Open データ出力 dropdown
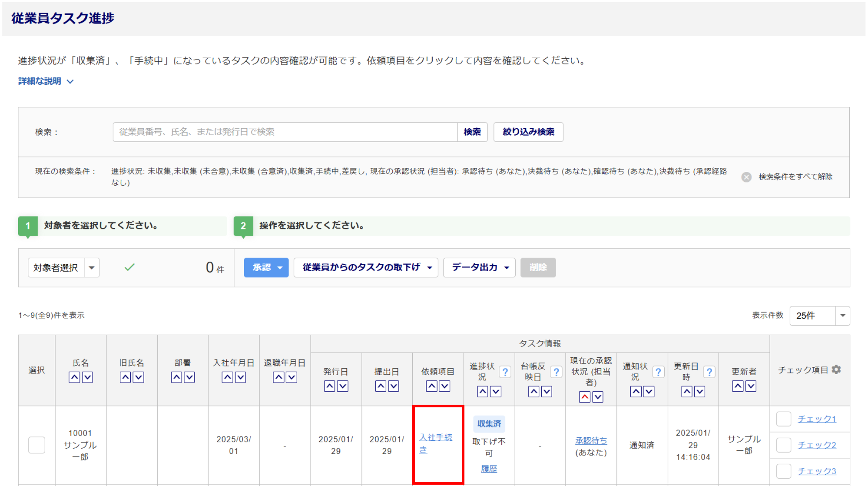The height and width of the screenshot is (486, 868). tap(479, 267)
